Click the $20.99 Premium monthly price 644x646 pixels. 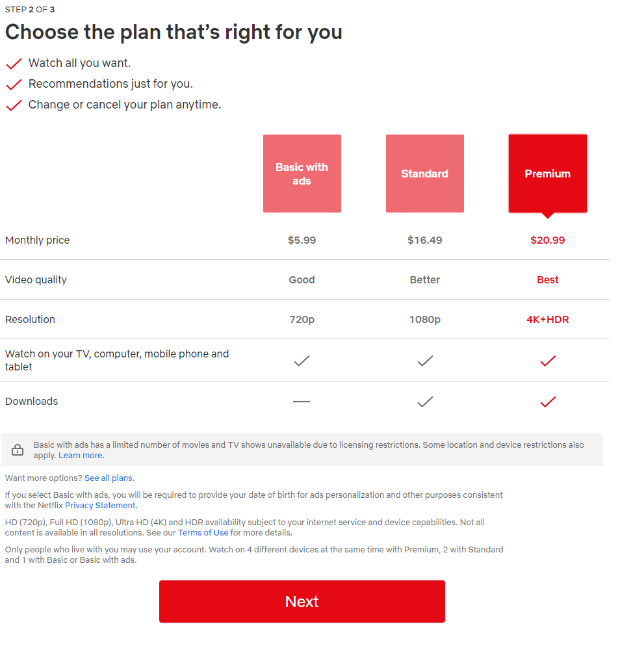click(547, 240)
